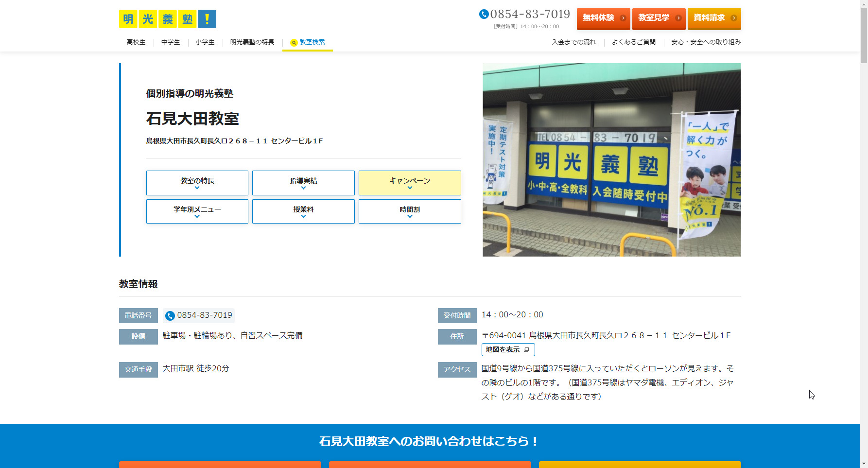Click 駐車場・駐輪場あり facilities text
The height and width of the screenshot is (468, 868).
[232, 336]
